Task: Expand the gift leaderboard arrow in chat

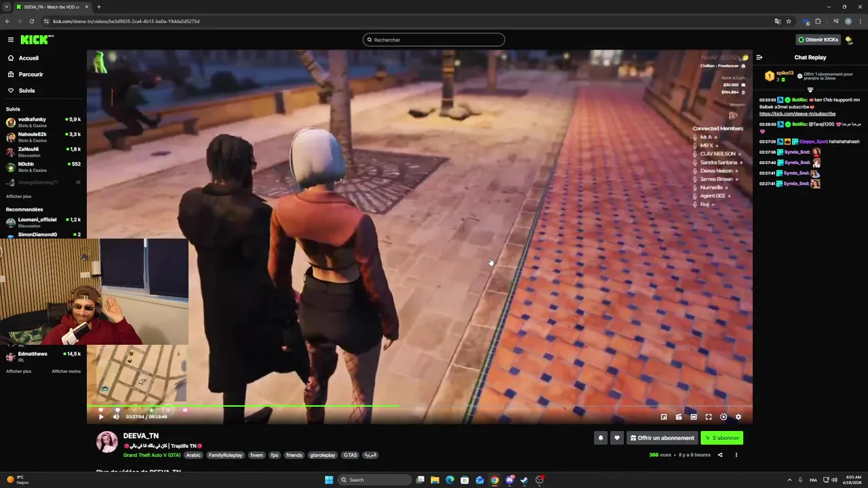Action: (x=810, y=90)
